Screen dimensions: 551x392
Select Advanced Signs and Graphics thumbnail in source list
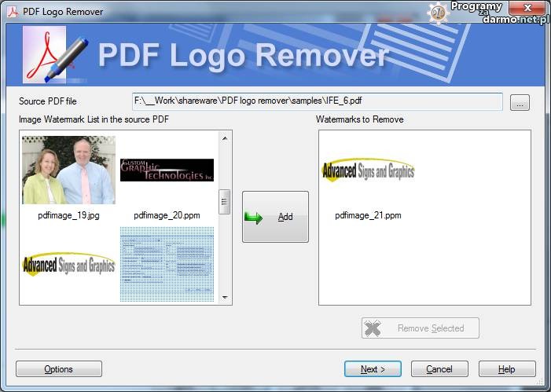pyautogui.click(x=68, y=265)
